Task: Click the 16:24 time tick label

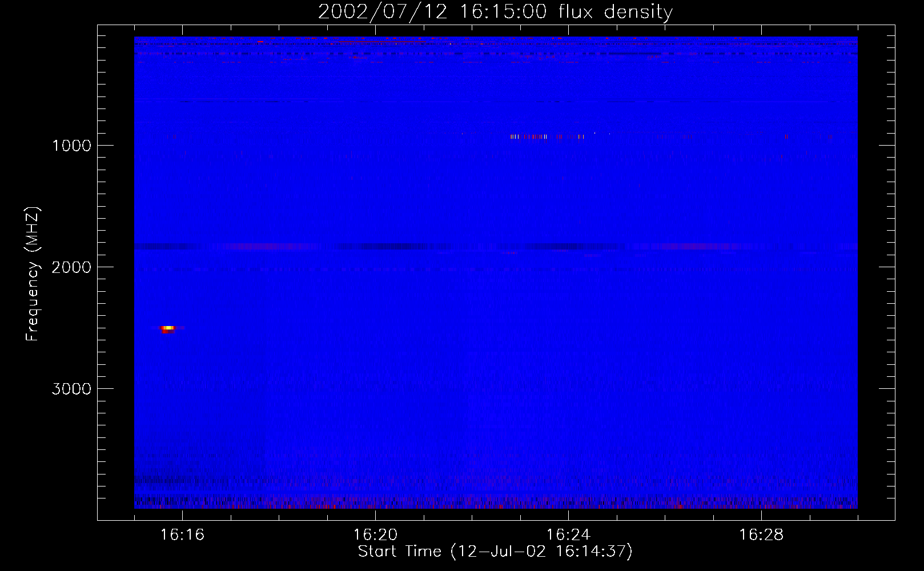Action: coord(568,535)
